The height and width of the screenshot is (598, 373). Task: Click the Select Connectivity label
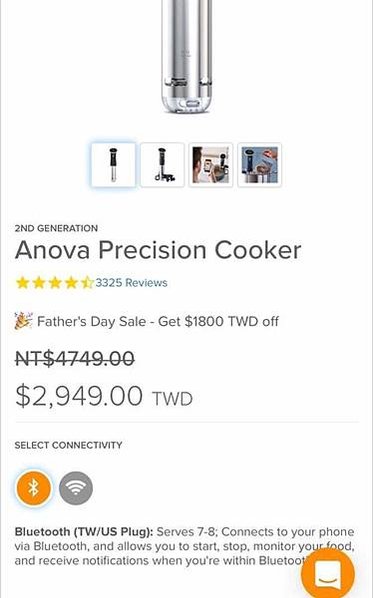pos(69,445)
